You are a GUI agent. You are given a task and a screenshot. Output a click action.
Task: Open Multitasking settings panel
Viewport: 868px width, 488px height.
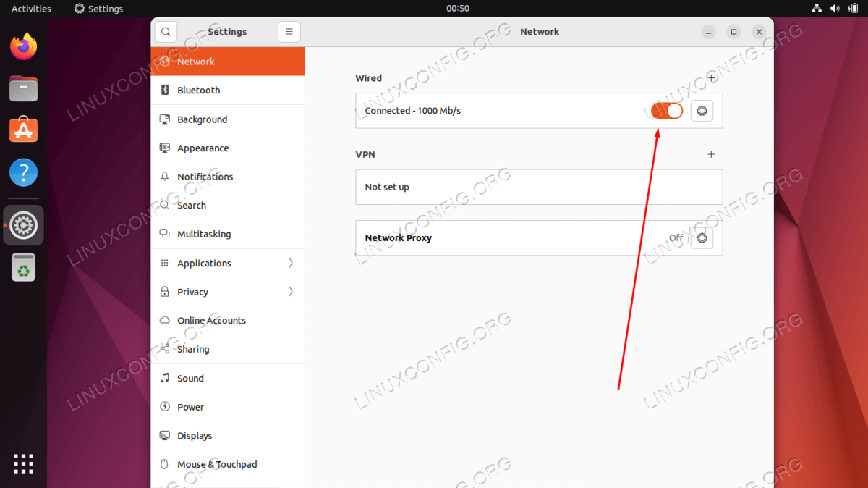pyautogui.click(x=204, y=234)
